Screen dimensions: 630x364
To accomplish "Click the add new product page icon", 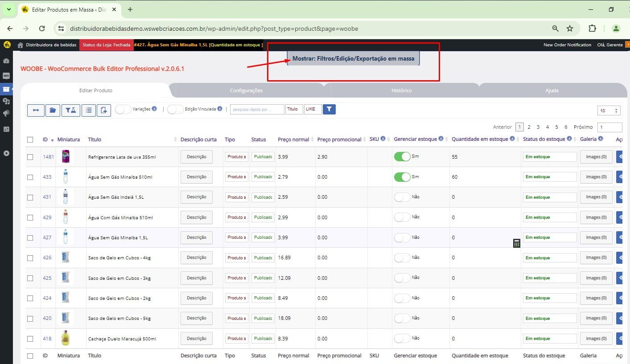I will (103, 110).
